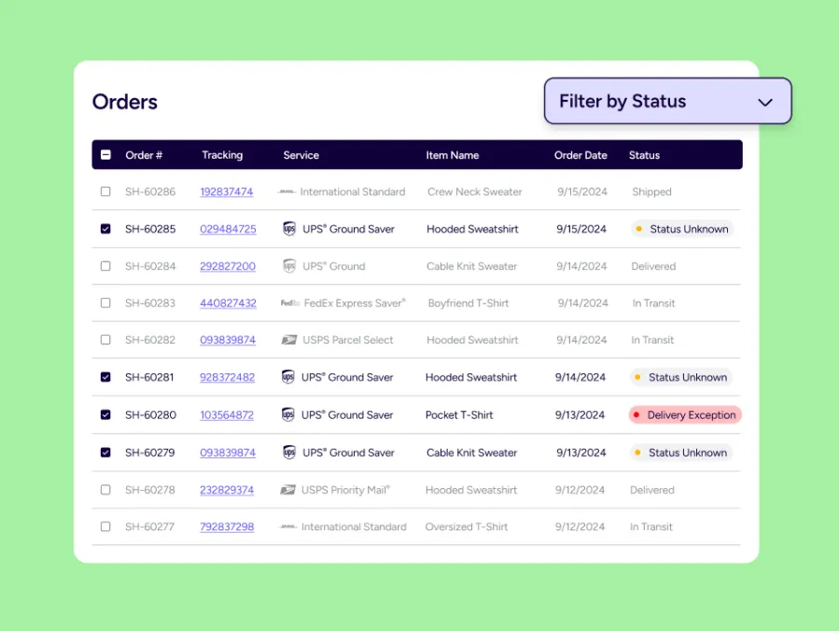Uncheck the checkbox for order SH-60285
840x631 pixels.
[105, 229]
